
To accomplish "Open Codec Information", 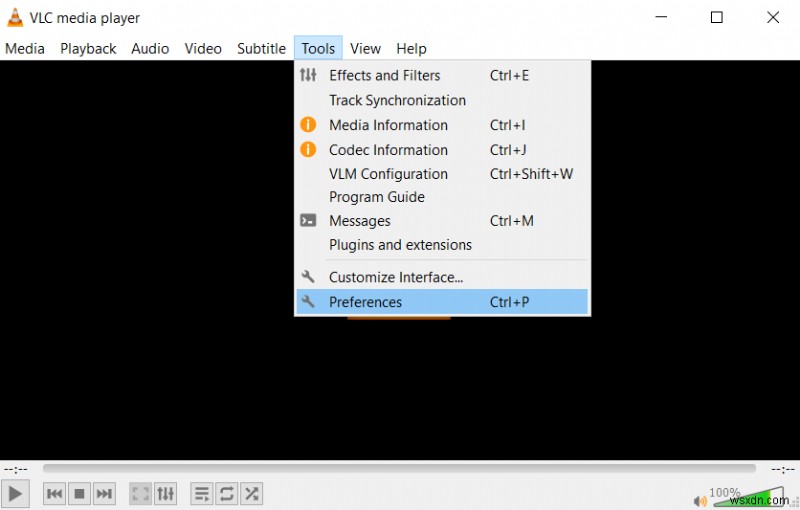I will click(442, 149).
